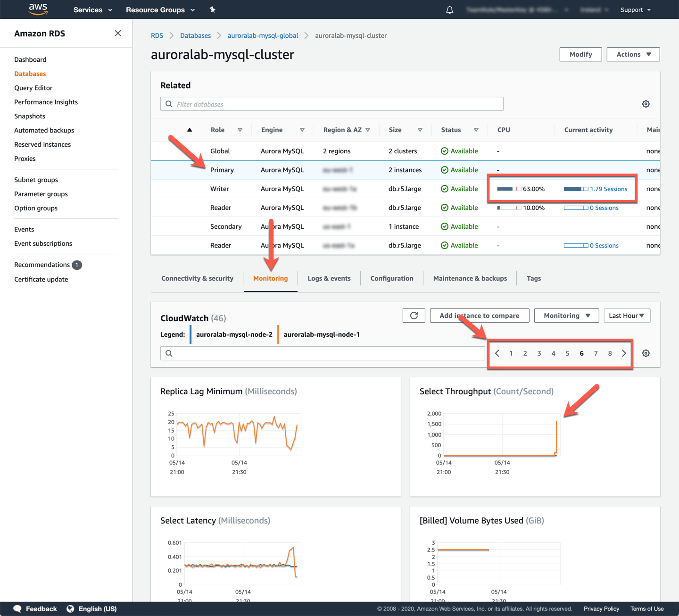Open RDS breadcrumb link
Screen dimensions: 679x616
pyautogui.click(x=157, y=35)
